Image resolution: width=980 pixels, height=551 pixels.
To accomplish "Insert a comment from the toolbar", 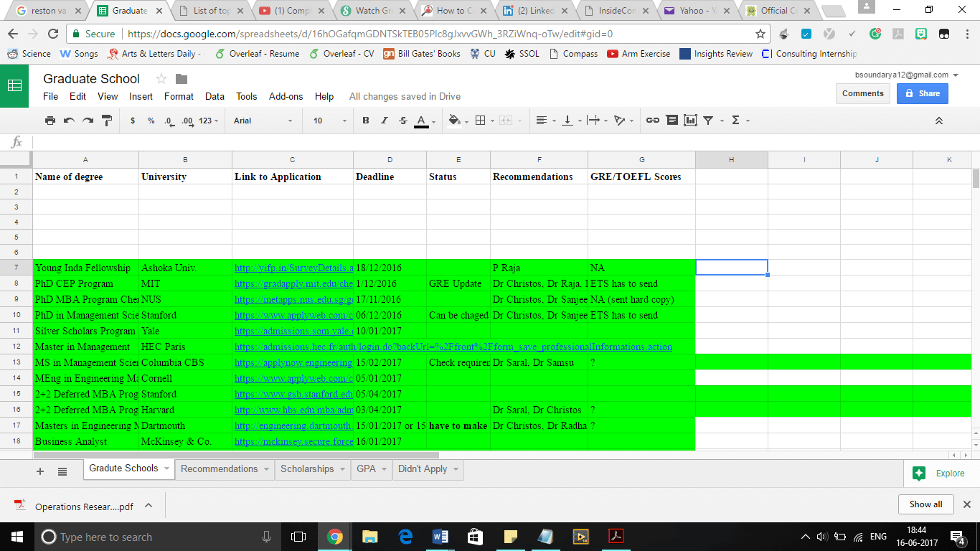I will click(672, 121).
